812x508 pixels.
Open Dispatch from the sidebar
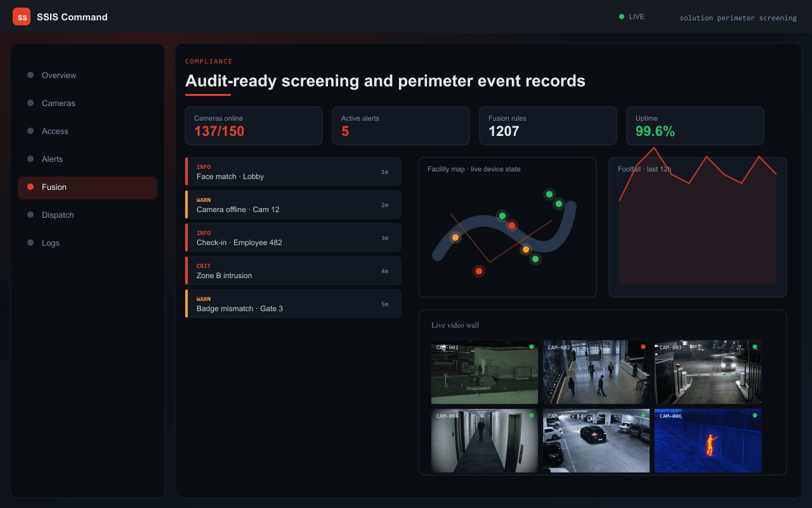click(88, 215)
